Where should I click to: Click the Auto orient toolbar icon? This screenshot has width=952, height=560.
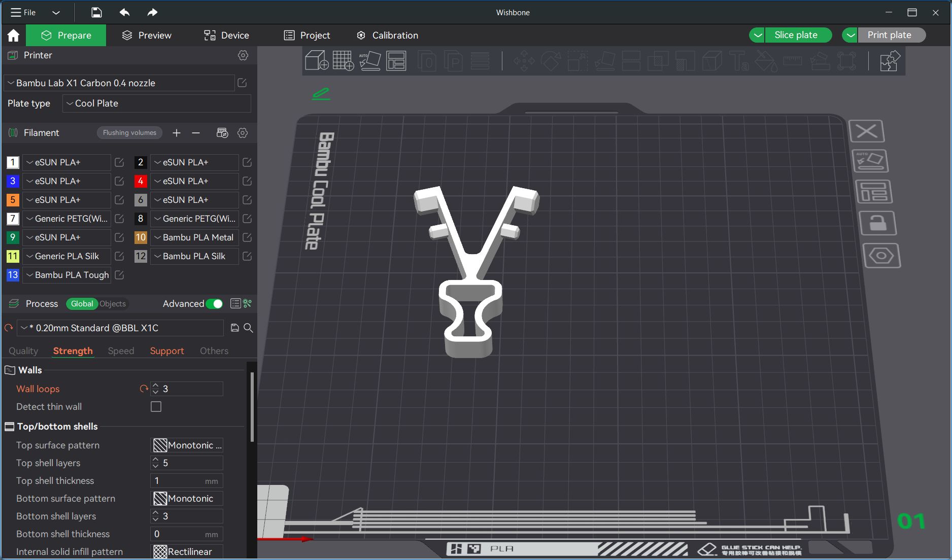coord(369,61)
